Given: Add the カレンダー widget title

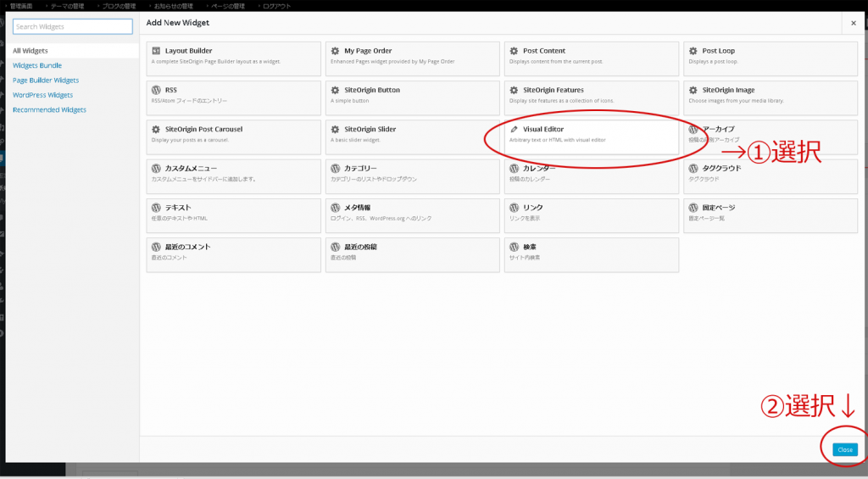Looking at the screenshot, I should 539,169.
